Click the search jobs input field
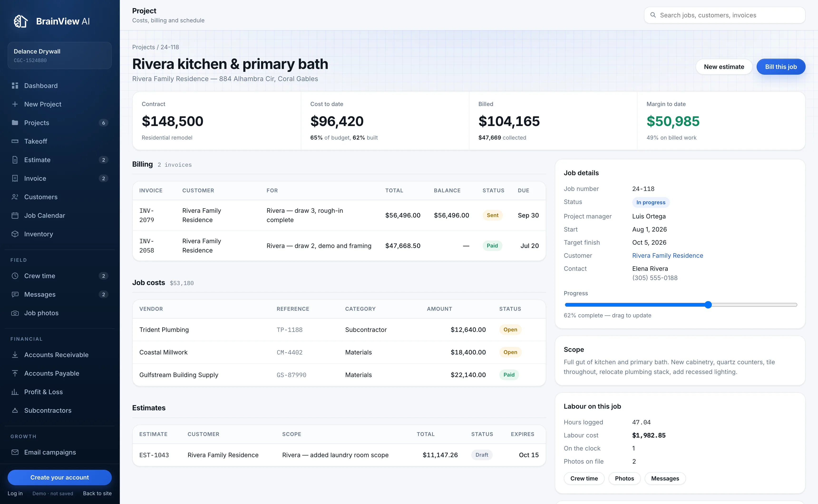818x504 pixels. click(x=725, y=15)
